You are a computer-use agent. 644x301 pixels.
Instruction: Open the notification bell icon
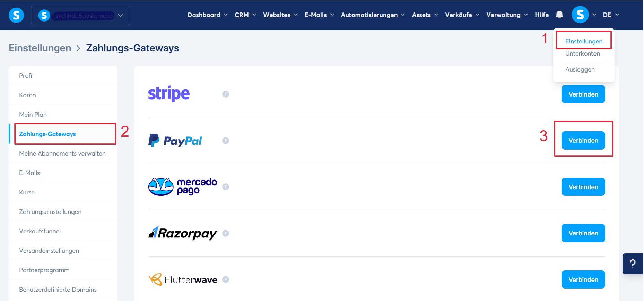[559, 15]
